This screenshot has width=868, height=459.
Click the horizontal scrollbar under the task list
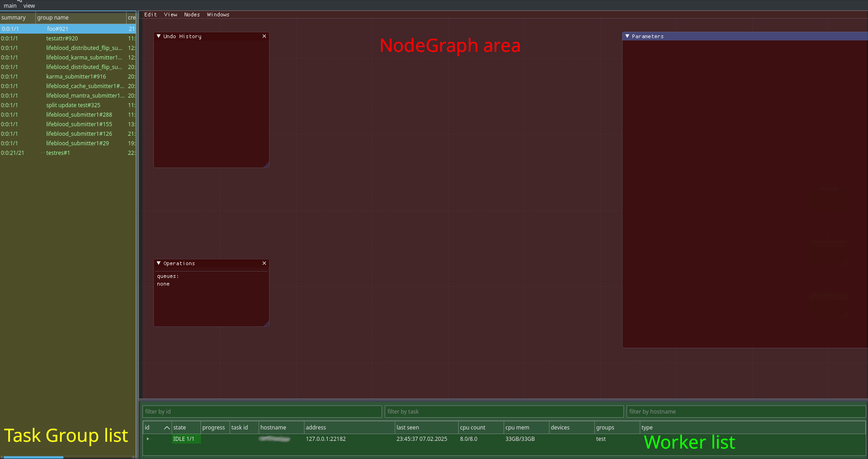tap(32, 457)
